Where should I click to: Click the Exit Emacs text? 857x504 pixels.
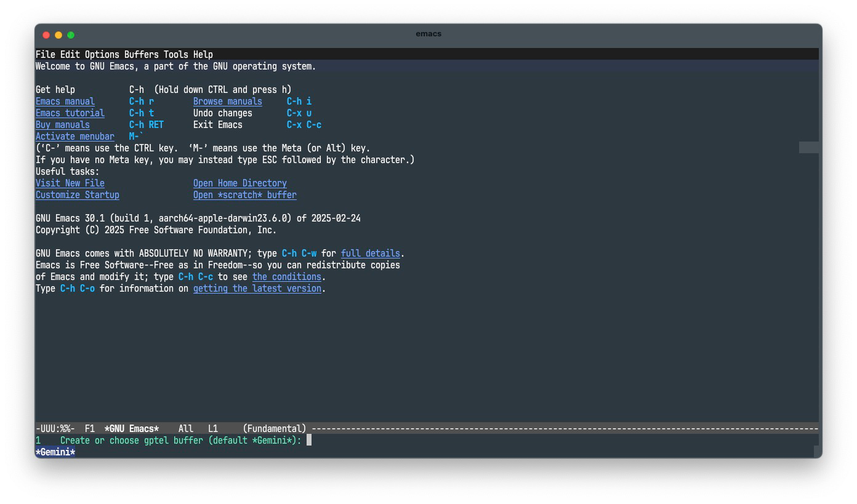click(218, 125)
